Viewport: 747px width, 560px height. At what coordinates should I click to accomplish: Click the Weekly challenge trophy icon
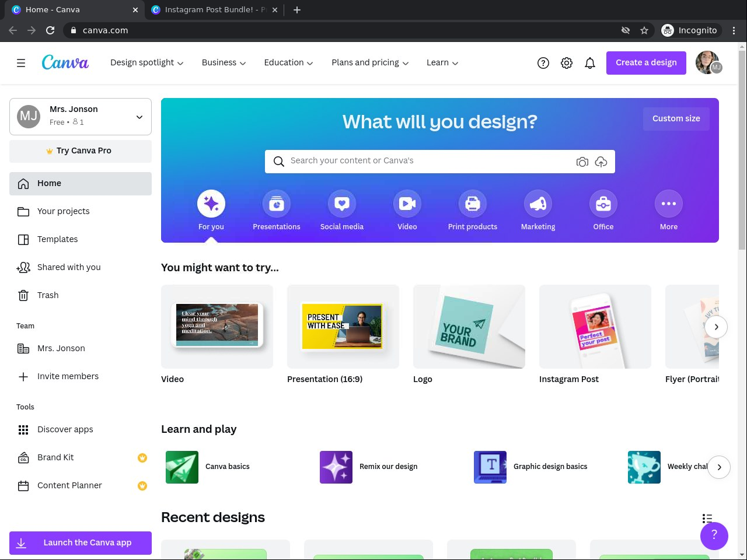tap(644, 467)
